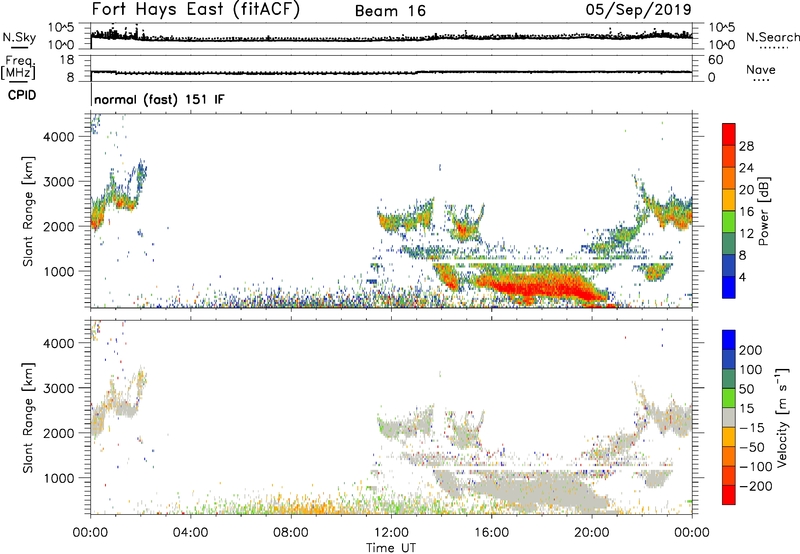
Task: Click the '4000' tick on power panel
Action: pyautogui.click(x=59, y=137)
